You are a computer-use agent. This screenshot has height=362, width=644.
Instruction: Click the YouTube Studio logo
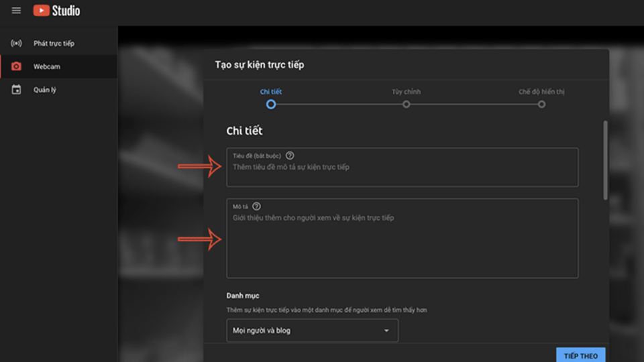click(56, 11)
